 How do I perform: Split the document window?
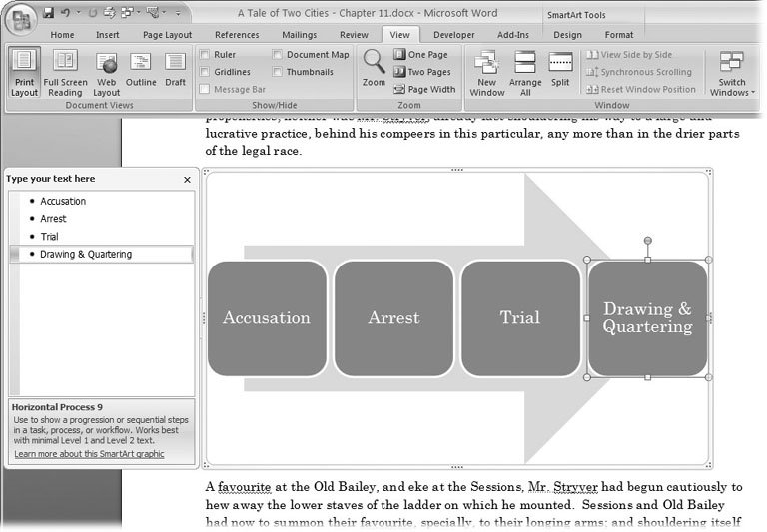click(x=560, y=68)
